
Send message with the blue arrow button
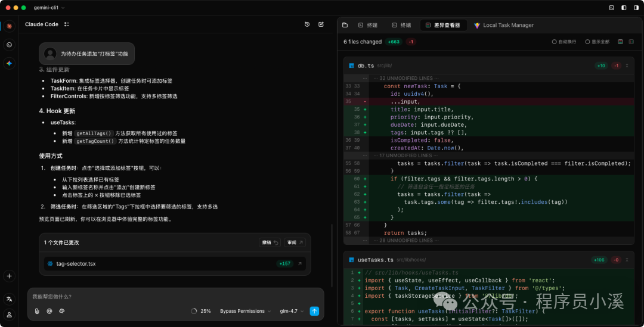tap(314, 311)
